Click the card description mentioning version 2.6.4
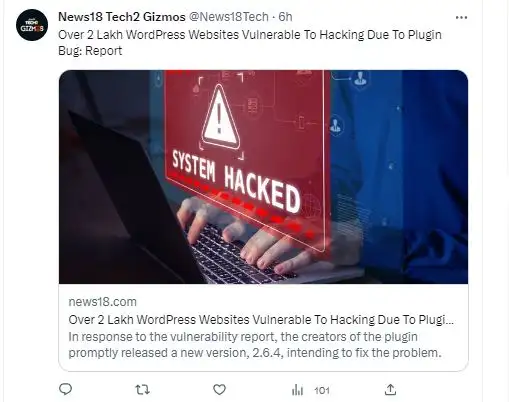509x402 pixels. coord(255,345)
